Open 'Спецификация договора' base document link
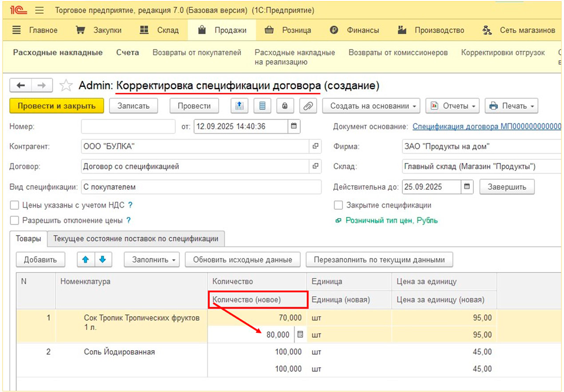 pos(487,126)
